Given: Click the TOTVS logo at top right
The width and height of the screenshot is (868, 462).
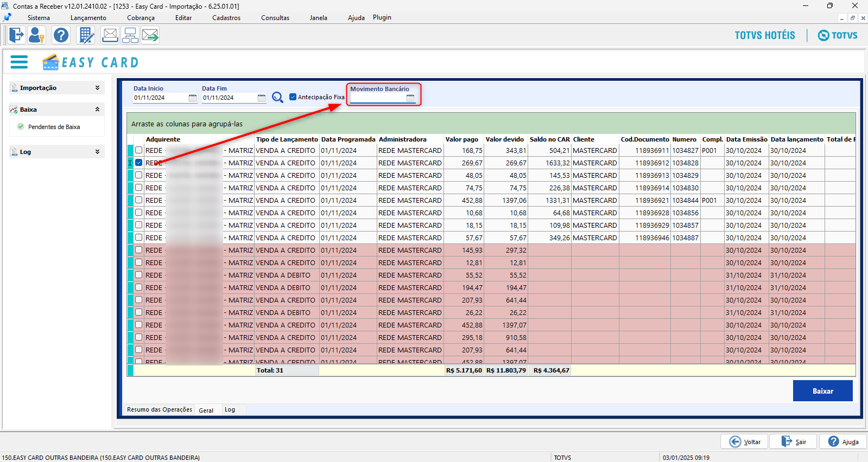Looking at the screenshot, I should (x=838, y=35).
